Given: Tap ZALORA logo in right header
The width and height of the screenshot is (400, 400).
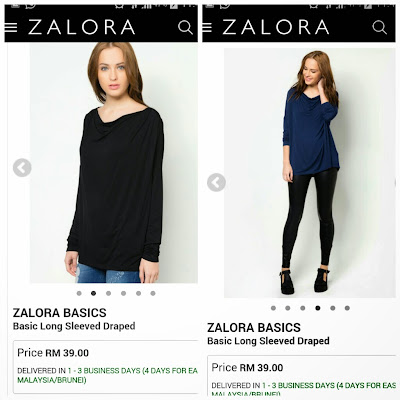Looking at the screenshot, I should [x=276, y=27].
